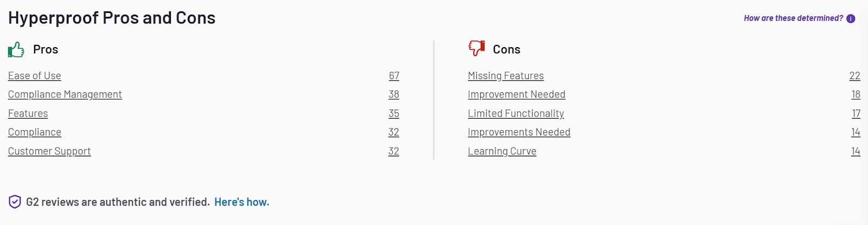This screenshot has height=225, width=868.
Task: Open the 'How are these determined?' link
Action: click(793, 18)
